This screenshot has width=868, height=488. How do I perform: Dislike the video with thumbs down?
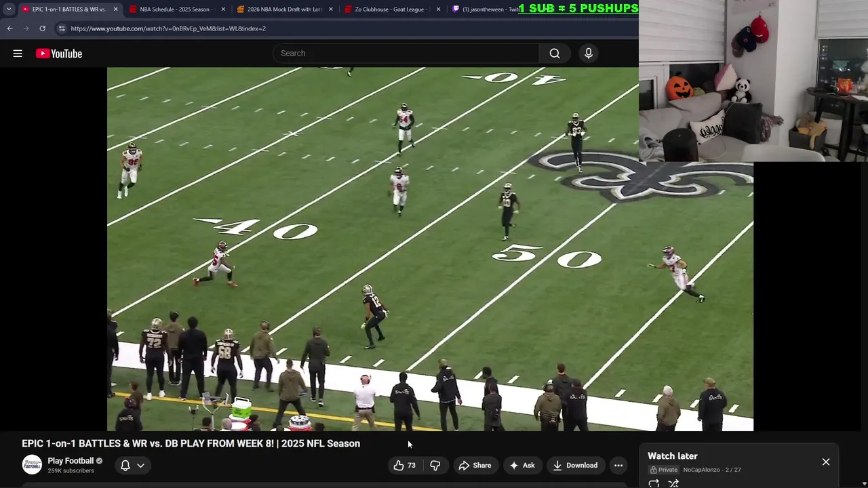[x=435, y=466]
